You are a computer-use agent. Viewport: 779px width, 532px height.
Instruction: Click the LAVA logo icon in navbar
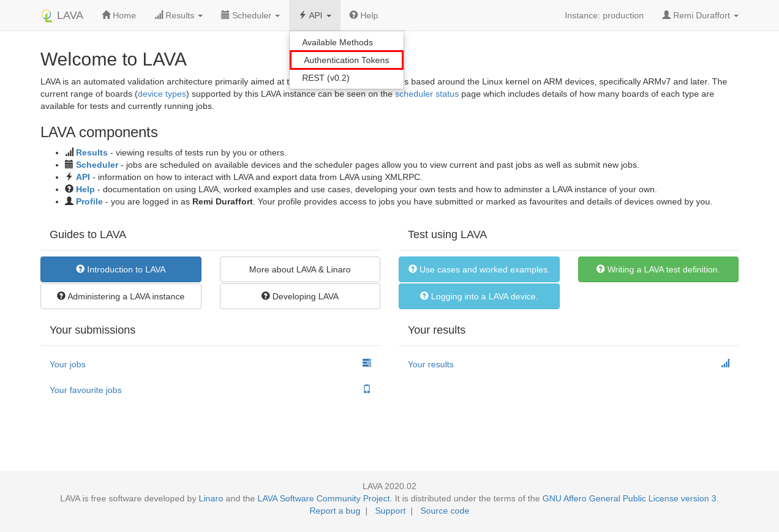tap(47, 16)
